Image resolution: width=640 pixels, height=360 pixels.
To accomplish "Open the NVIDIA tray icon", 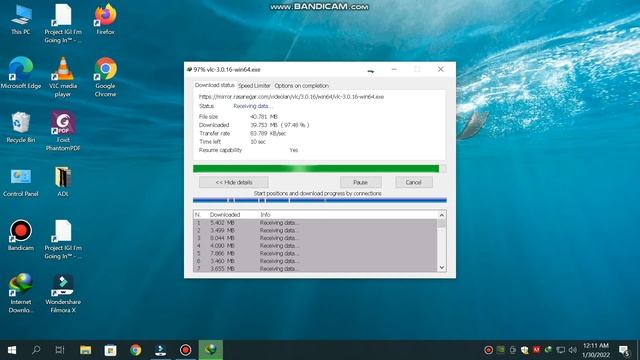I will (500, 350).
